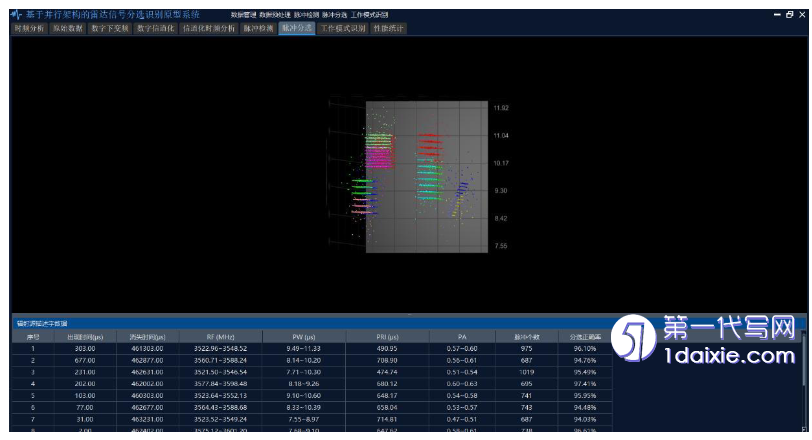Select the 数字信道化 tab
The width and height of the screenshot is (812, 440).
coord(155,28)
